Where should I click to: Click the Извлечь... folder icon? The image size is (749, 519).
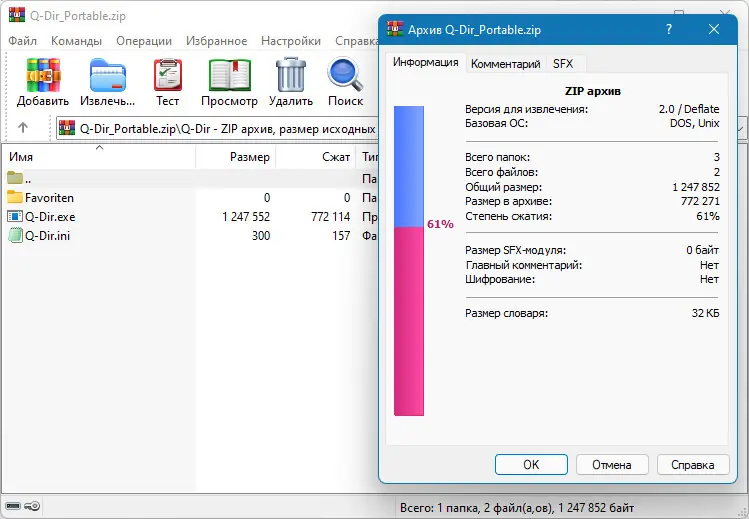(x=108, y=75)
